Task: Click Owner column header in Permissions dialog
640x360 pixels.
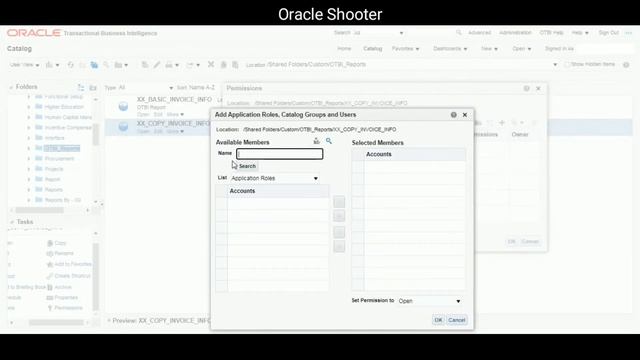Action: tap(520, 134)
